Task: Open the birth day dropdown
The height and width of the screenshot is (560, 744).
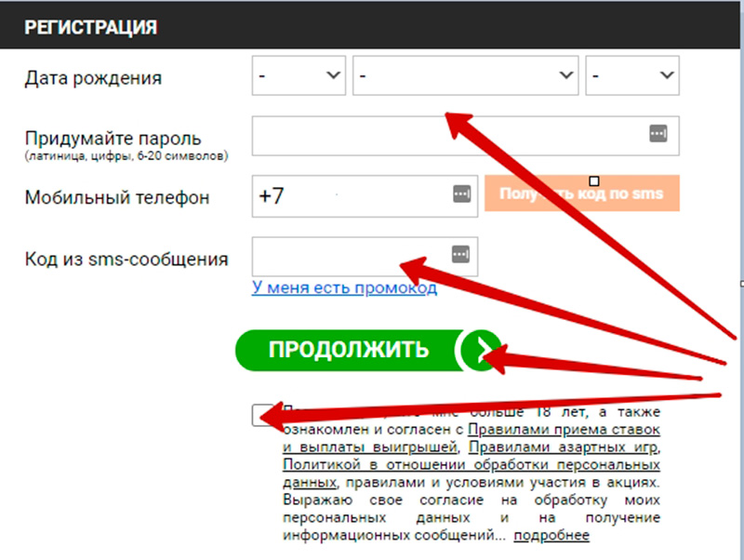Action: pyautogui.click(x=299, y=76)
